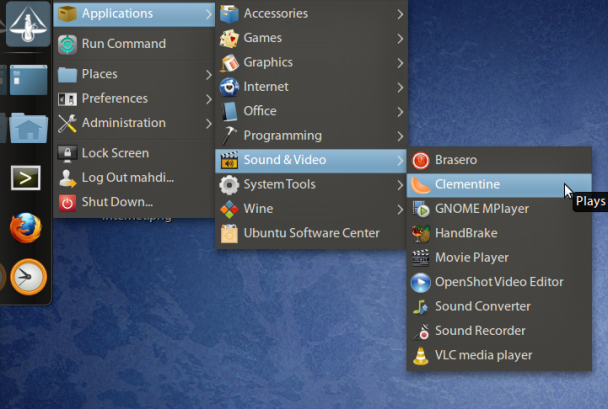Expand the Accessories submenu arrow

400,14
